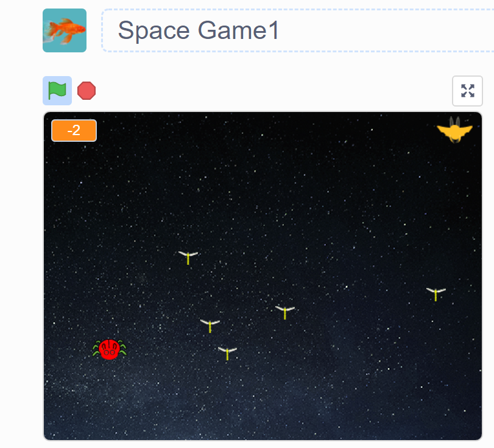Open the goldfish profile avatar
Image resolution: width=494 pixels, height=448 pixels.
click(65, 30)
